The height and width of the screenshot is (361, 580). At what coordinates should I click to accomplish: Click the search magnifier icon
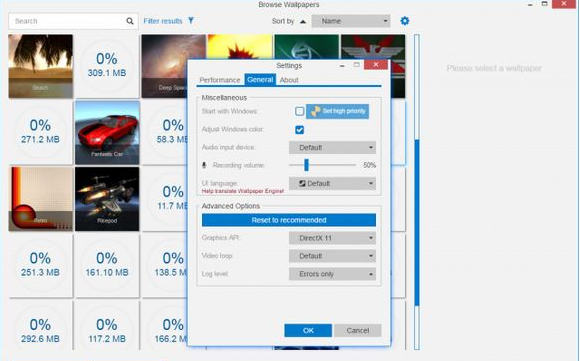pos(129,21)
